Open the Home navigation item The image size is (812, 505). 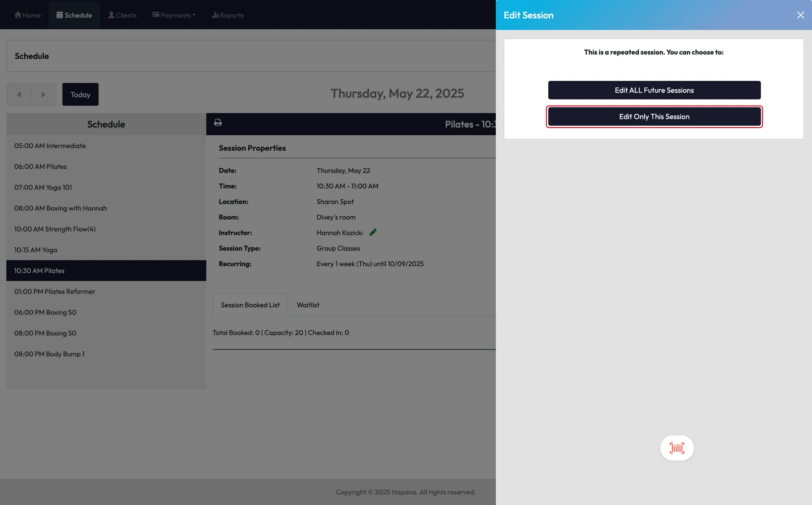click(x=27, y=15)
